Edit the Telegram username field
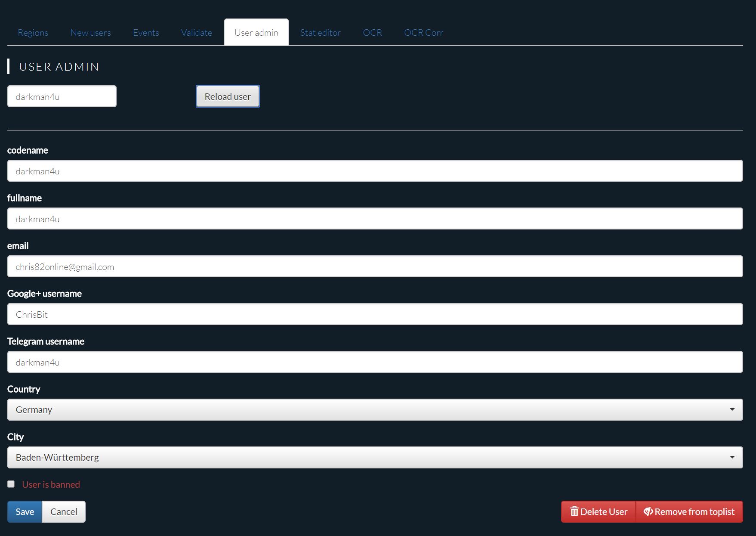The height and width of the screenshot is (536, 756). (x=375, y=362)
